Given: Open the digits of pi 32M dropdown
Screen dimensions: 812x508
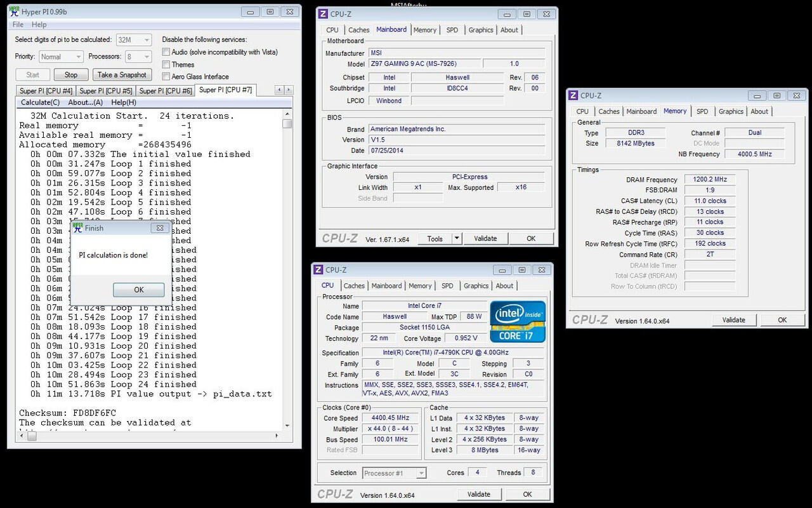Looking at the screenshot, I should 133,39.
